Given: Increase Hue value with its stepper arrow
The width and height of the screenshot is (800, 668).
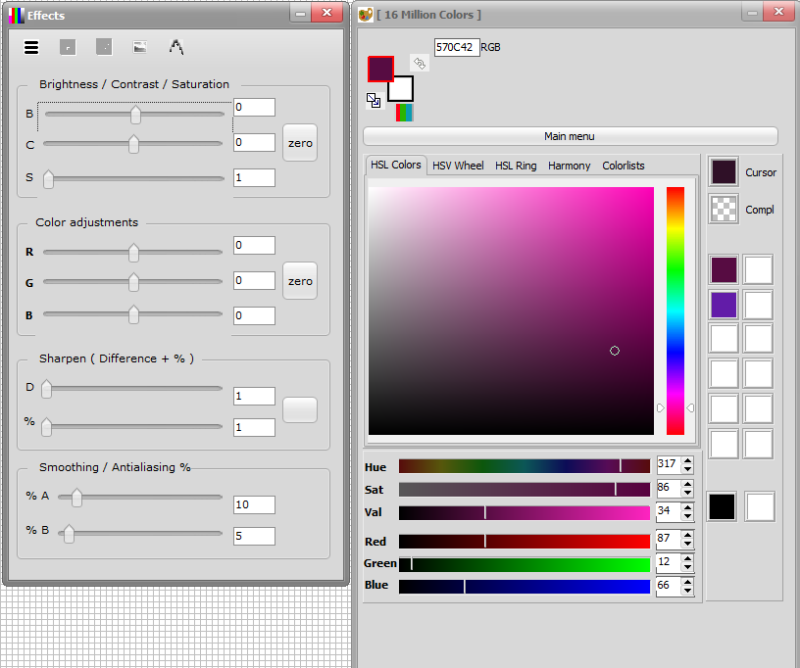Looking at the screenshot, I should point(688,461).
